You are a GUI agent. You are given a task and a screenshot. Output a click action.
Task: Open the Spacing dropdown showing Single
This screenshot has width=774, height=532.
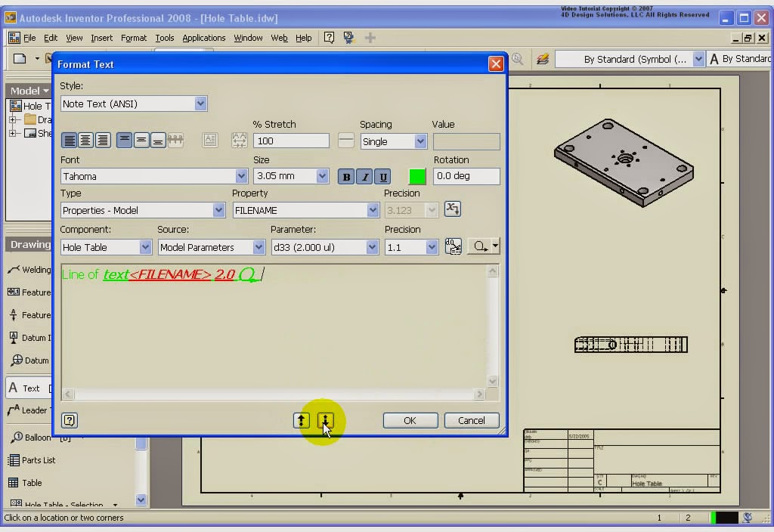(420, 141)
